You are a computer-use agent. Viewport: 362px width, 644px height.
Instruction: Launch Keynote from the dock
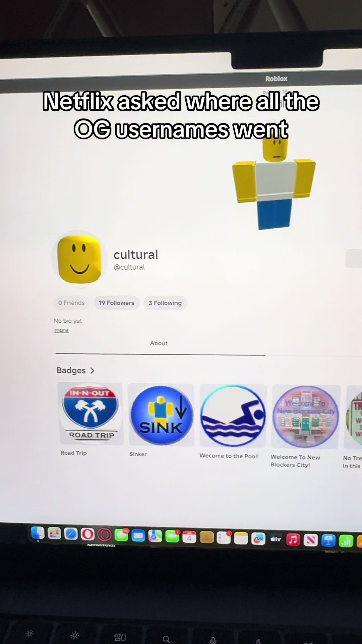(x=328, y=540)
